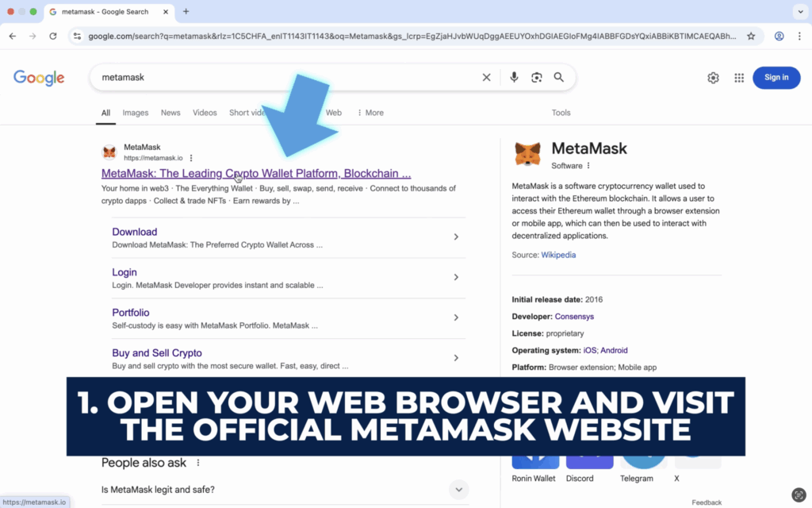Click the 'Initial release date: 2016' text
This screenshot has width=812, height=508.
557,299
